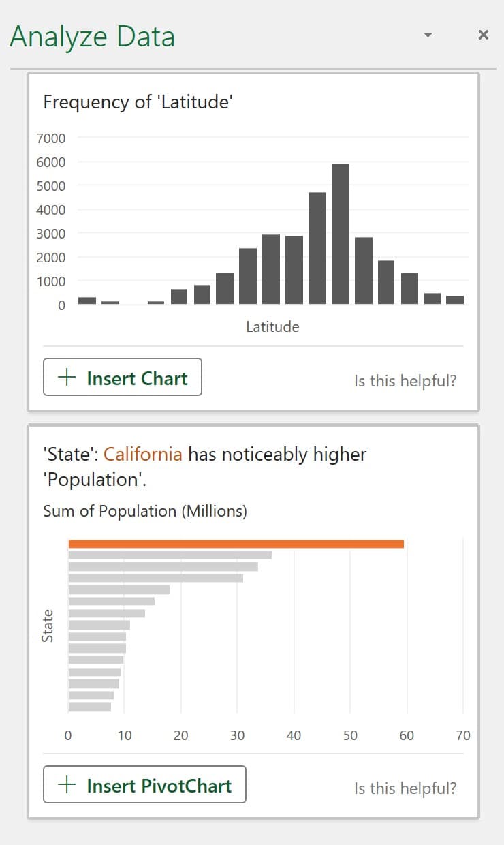Click the 'Latitude' axis label under the histogram
The width and height of the screenshot is (504, 845).
pyautogui.click(x=272, y=326)
